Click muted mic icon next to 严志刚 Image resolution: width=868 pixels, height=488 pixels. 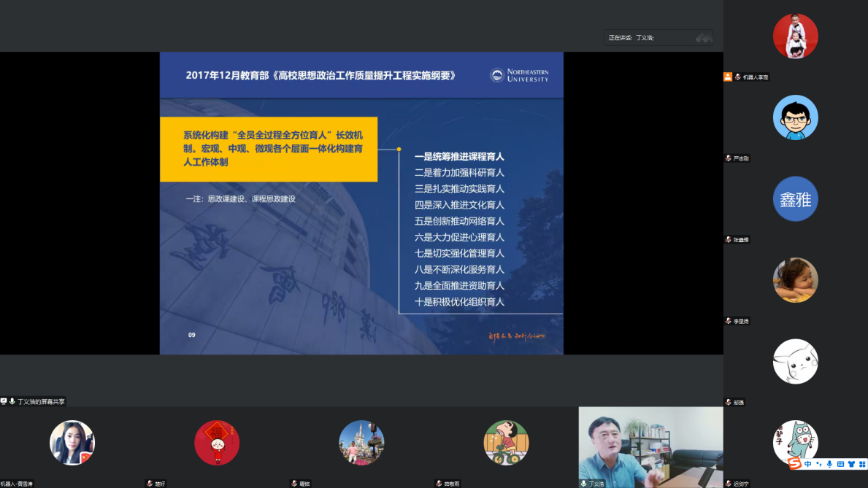click(x=729, y=158)
